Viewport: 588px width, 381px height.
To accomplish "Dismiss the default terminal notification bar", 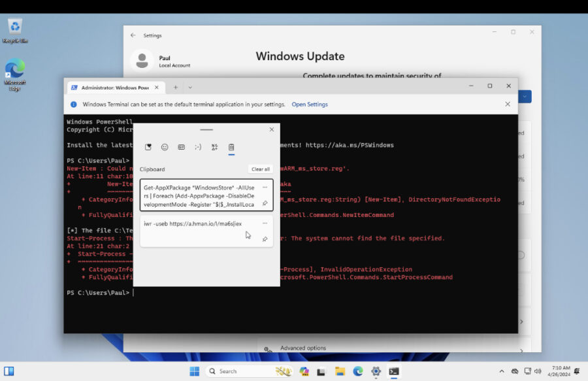I will click(x=508, y=104).
